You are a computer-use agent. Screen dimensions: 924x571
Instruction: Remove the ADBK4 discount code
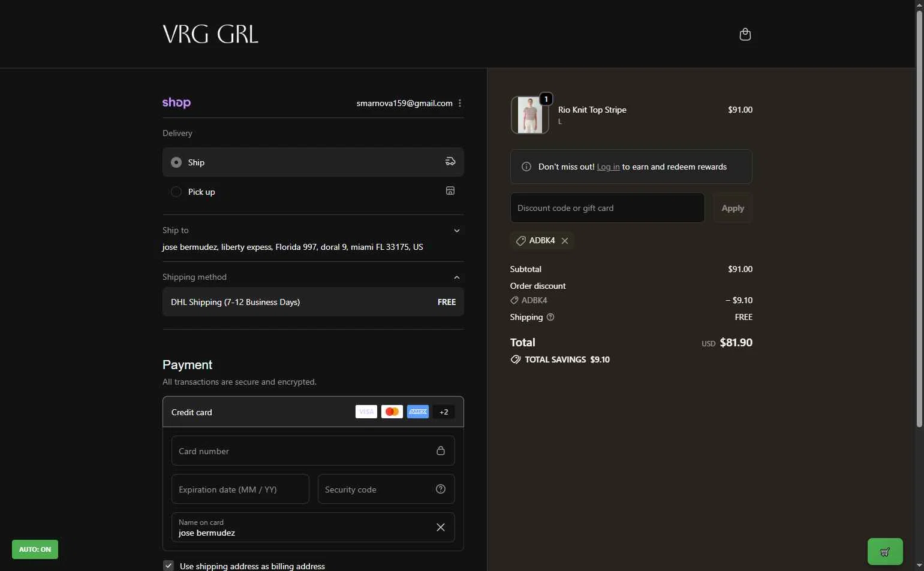point(565,241)
